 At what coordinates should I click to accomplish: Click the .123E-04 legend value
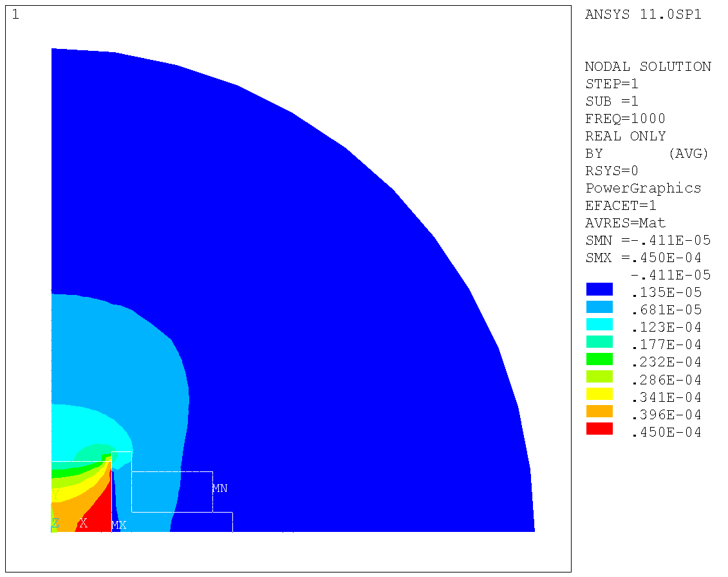(666, 328)
